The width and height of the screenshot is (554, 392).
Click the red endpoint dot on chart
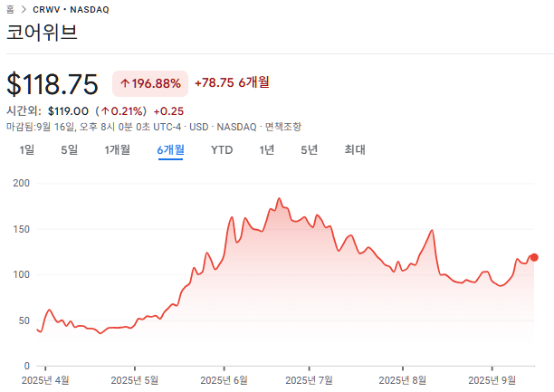(534, 257)
